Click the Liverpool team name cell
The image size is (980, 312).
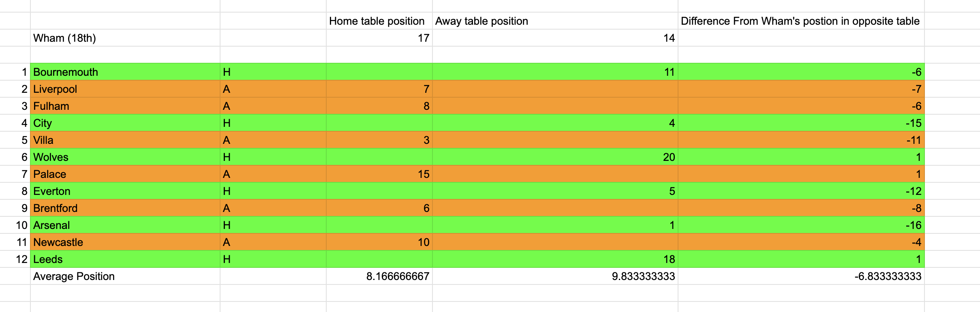pyautogui.click(x=125, y=89)
